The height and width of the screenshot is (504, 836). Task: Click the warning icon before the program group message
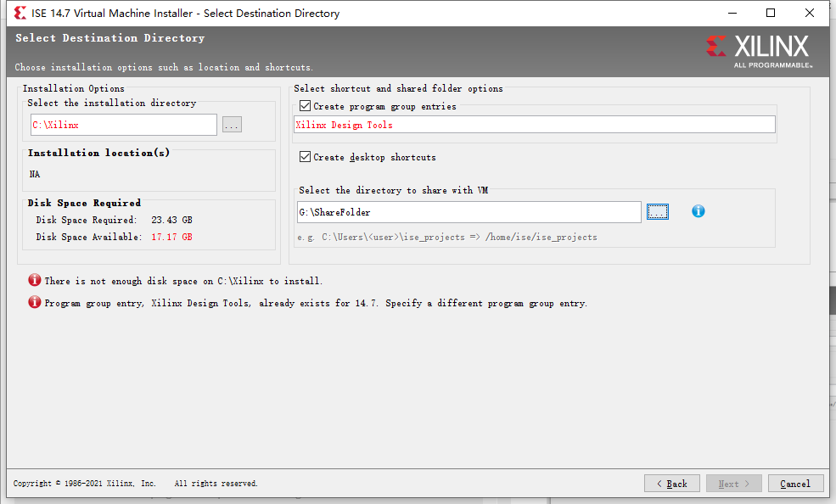click(x=34, y=302)
